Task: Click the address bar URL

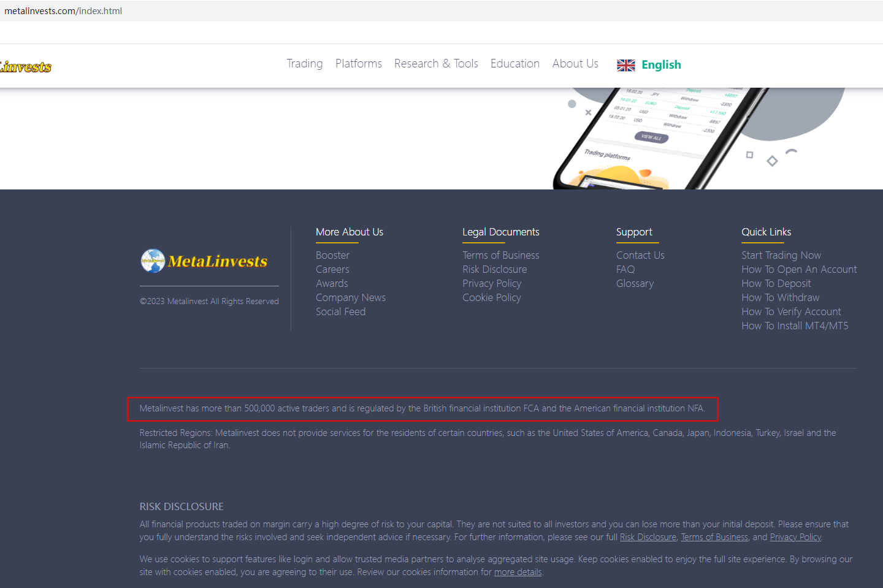Action: [63, 11]
